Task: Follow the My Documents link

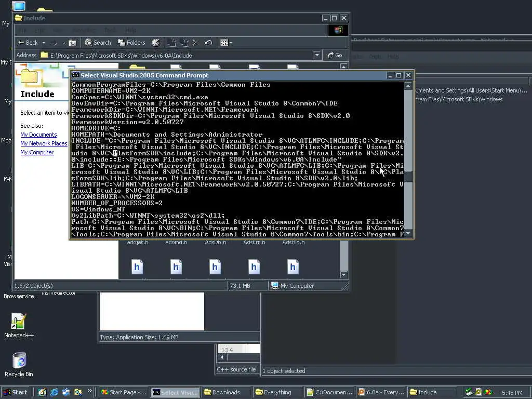Action: coord(38,135)
